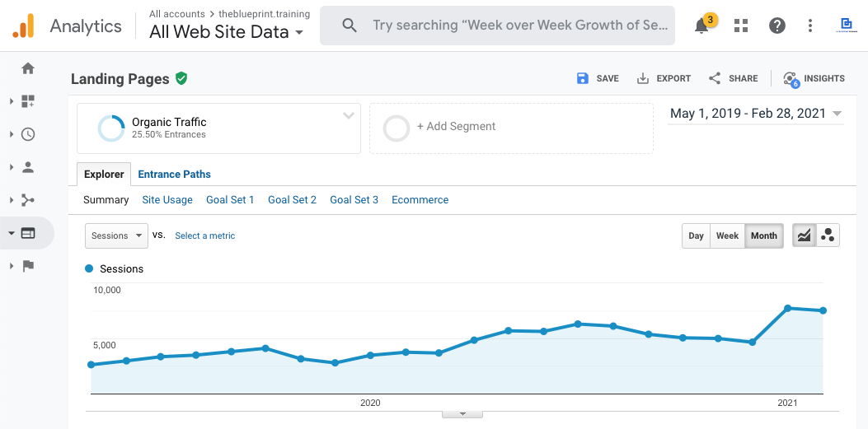
Task: Open the Sessions metric dropdown
Action: tap(116, 235)
